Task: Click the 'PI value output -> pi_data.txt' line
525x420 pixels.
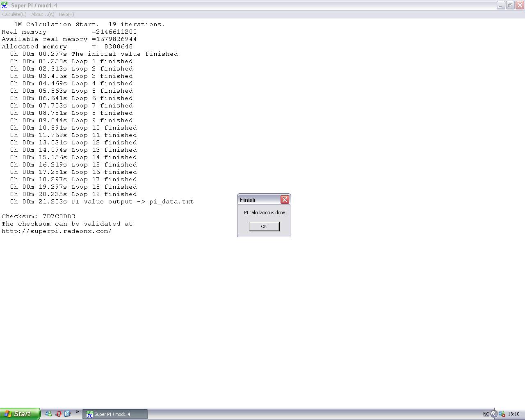Action: coord(102,202)
